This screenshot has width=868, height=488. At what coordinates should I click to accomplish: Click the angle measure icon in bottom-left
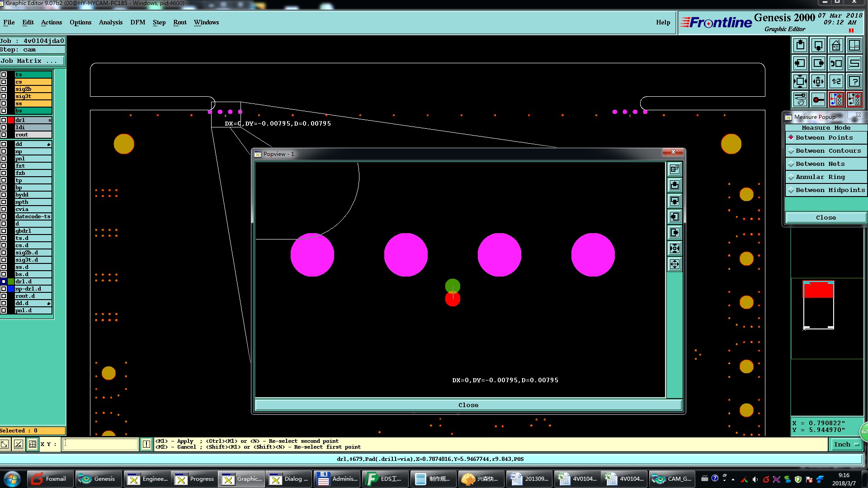tap(18, 444)
